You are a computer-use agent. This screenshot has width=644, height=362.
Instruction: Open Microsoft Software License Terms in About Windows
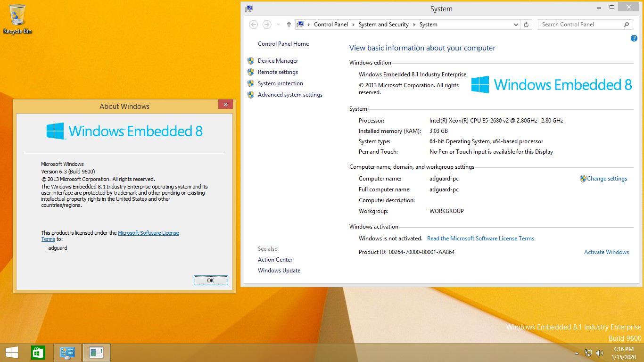[x=148, y=233]
